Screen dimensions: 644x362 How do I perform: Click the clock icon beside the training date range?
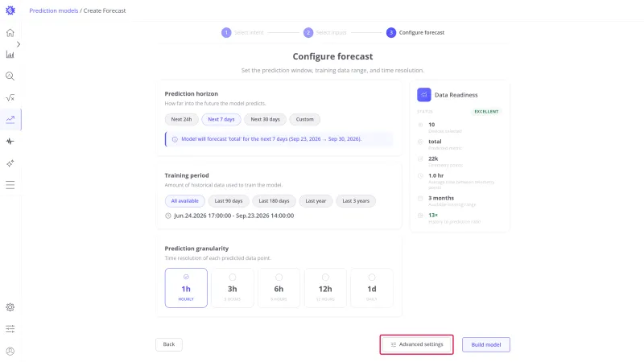168,216
